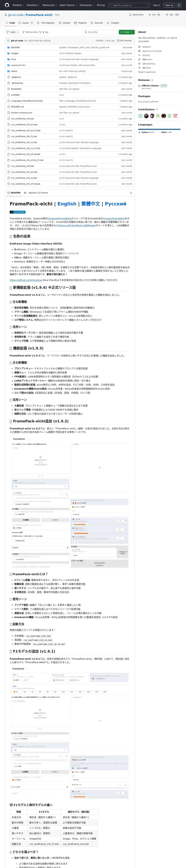Open the webui folder
This screenshot has width=186, height=868.
(x=14, y=71)
